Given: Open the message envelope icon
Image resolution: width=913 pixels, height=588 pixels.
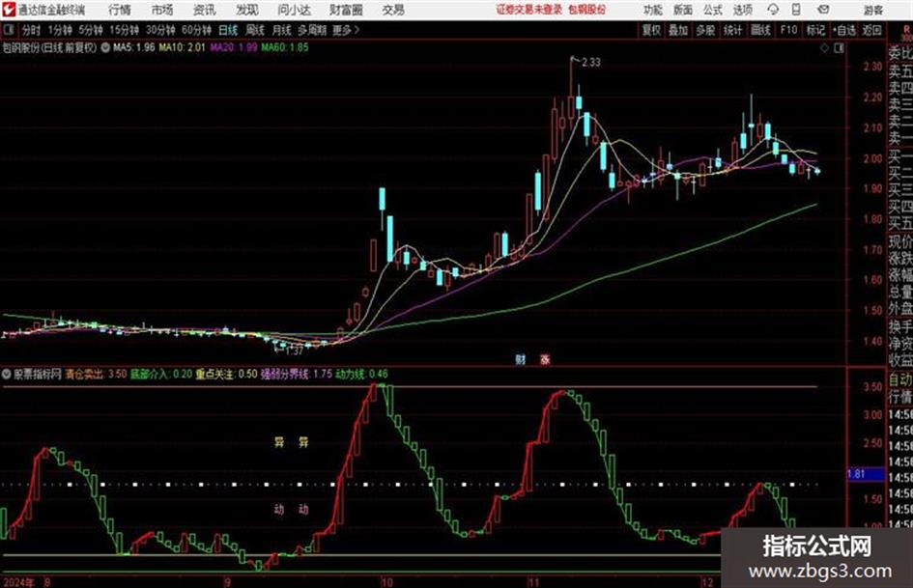Looking at the screenshot, I should [823, 10].
